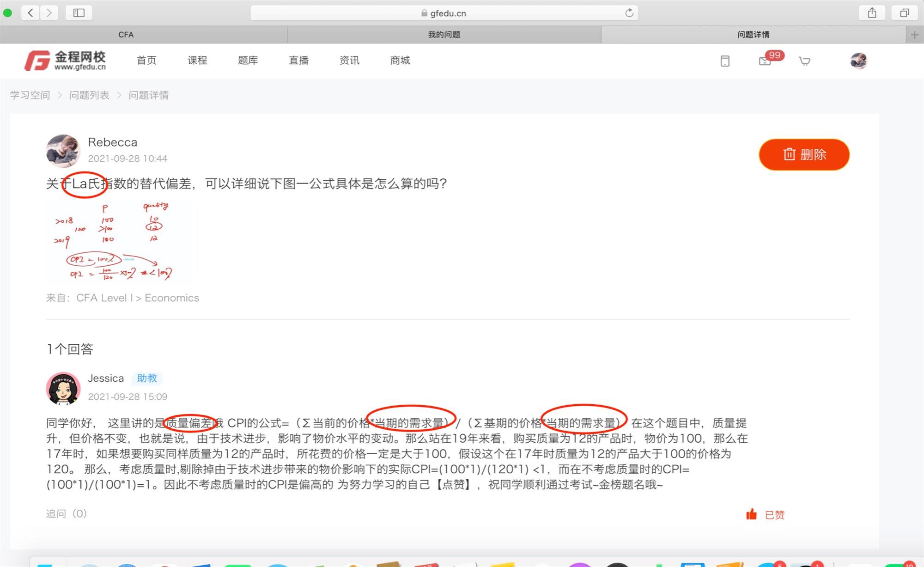Expand 追问 (0) follow-up section
924x567 pixels.
67,513
